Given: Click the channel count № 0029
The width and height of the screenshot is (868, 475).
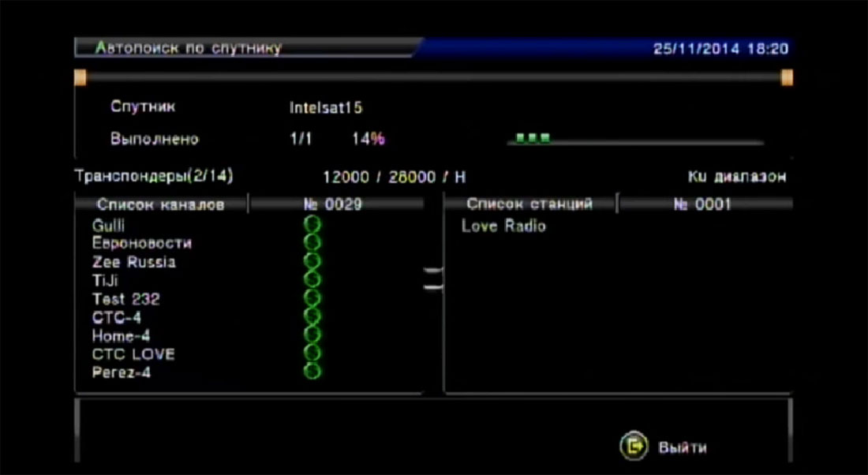Looking at the screenshot, I should (333, 204).
